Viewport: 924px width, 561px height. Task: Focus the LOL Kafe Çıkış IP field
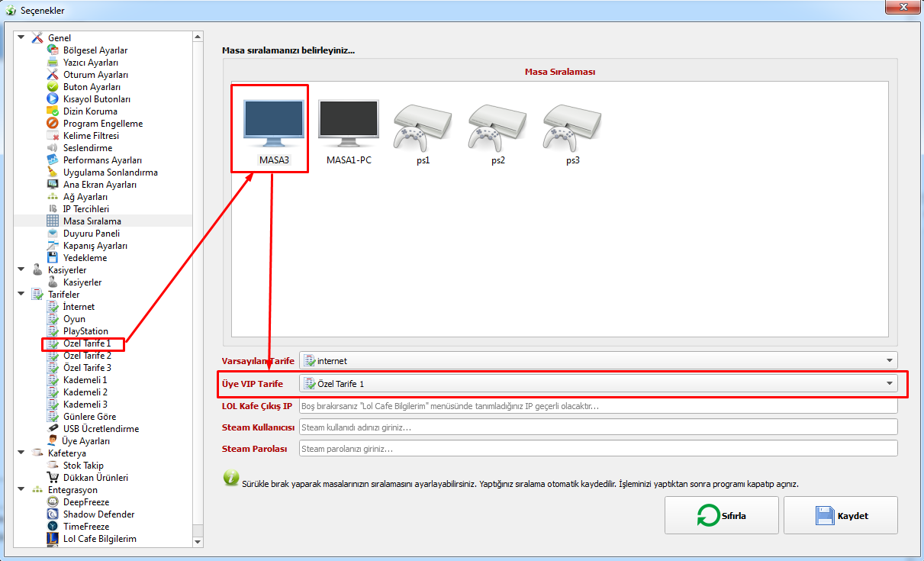tap(598, 406)
